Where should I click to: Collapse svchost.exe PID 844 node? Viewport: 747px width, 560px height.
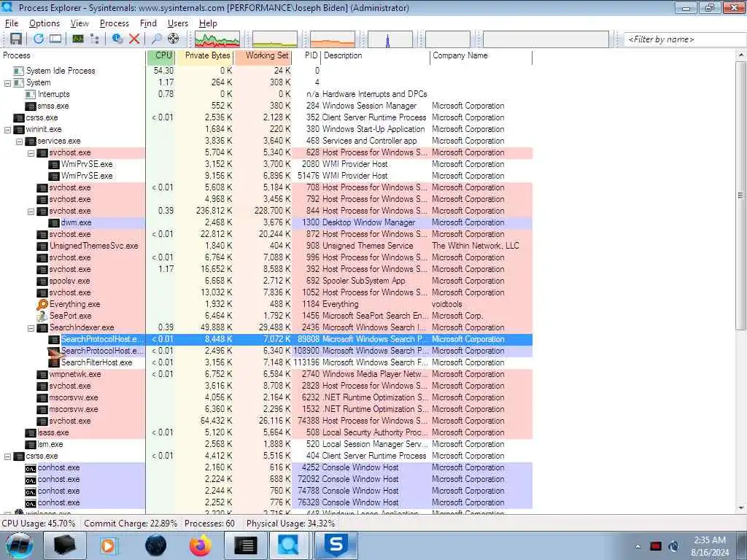(x=31, y=211)
